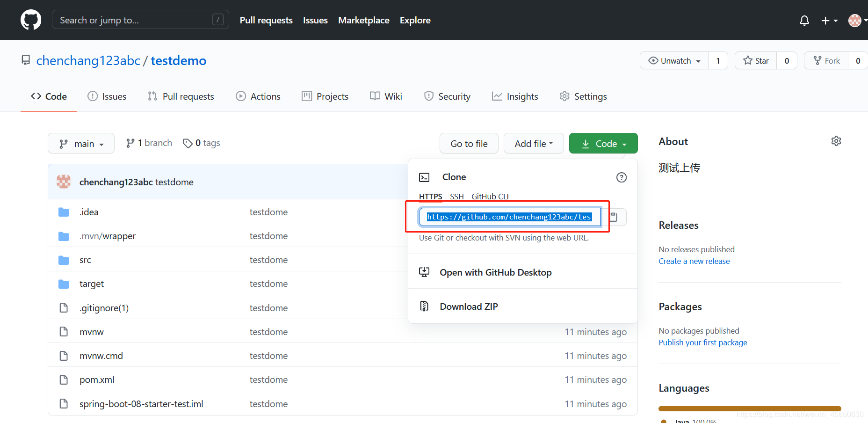
Task: Choose Open with GitHub Desktop
Action: point(523,272)
